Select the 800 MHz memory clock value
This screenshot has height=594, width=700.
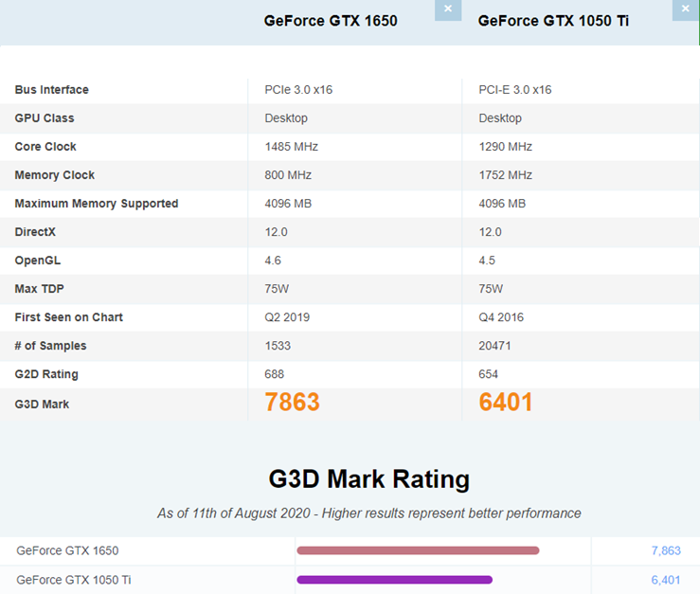pyautogui.click(x=288, y=175)
